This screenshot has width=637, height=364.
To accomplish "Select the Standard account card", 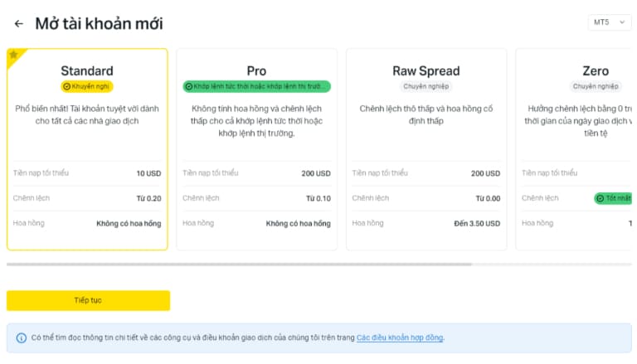I will coord(87,149).
